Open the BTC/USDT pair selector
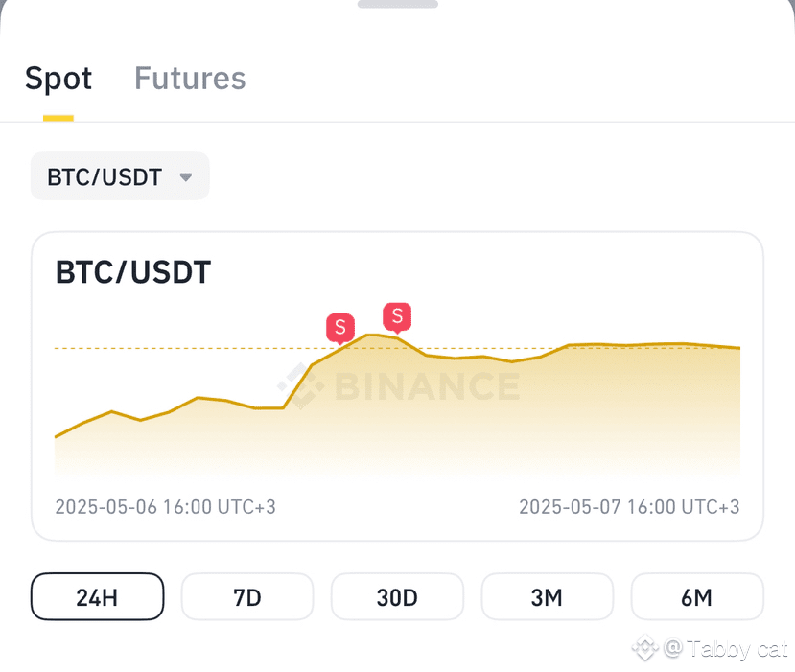This screenshot has width=795, height=672. pos(120,176)
